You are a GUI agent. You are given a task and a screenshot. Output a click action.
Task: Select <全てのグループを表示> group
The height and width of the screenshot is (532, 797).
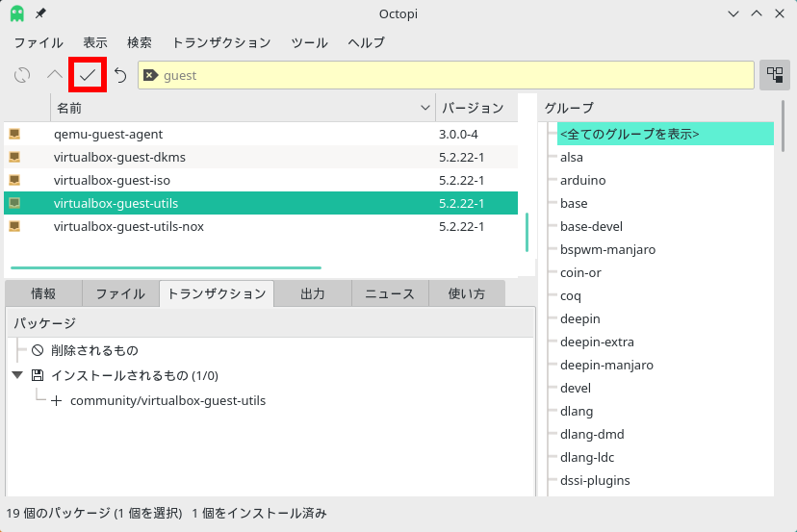[665, 134]
